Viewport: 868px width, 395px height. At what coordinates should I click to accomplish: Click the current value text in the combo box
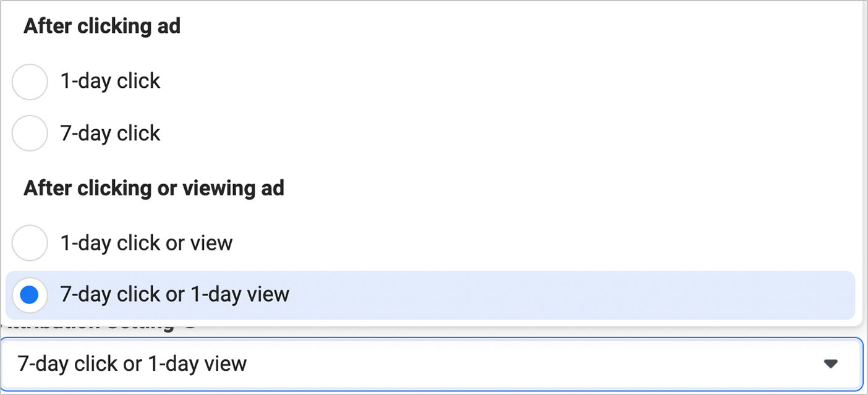coord(132,363)
